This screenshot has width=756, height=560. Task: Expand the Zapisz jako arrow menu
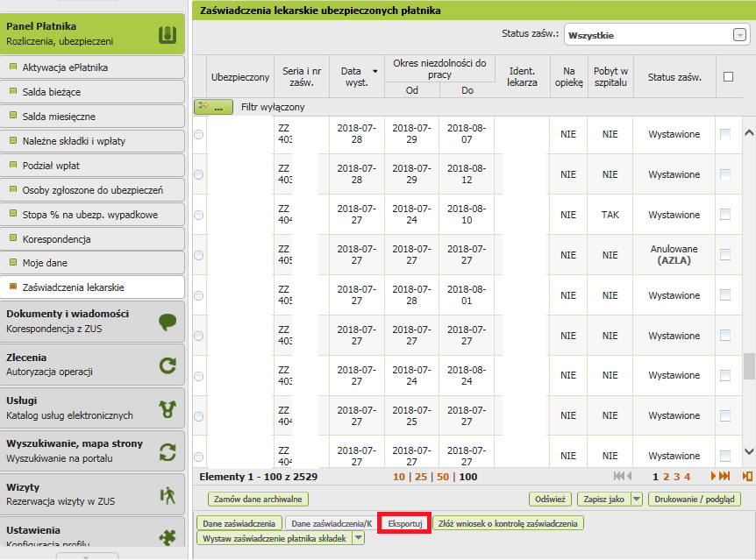pos(637,499)
